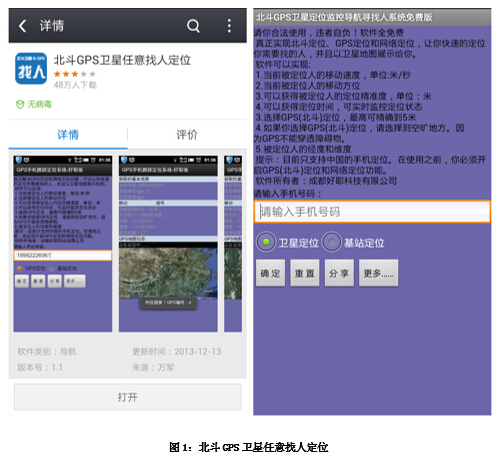This screenshot has width=501, height=464.
Task: Open the three-dot overflow menu
Action: click(x=229, y=26)
